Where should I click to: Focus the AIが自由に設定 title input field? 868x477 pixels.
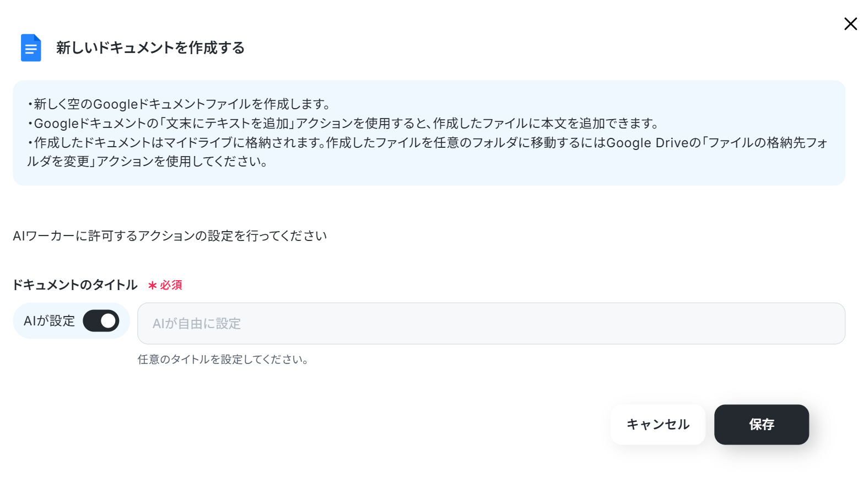pyautogui.click(x=491, y=323)
